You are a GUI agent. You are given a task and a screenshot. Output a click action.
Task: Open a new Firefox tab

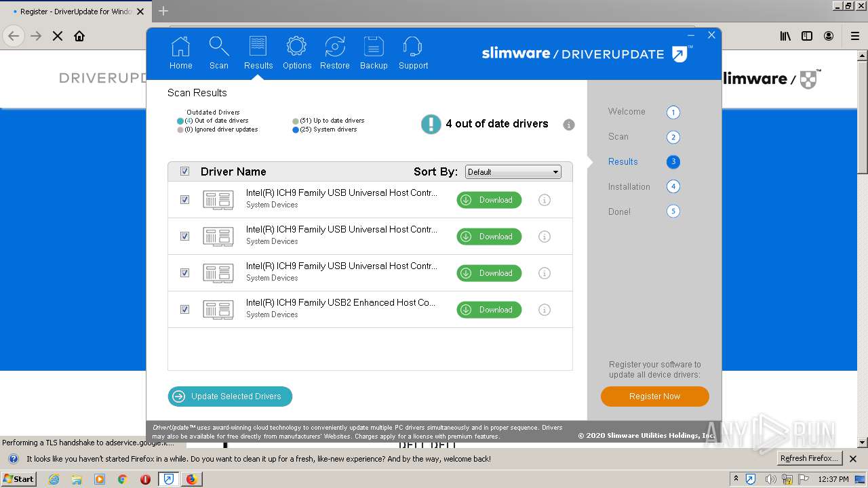pyautogui.click(x=163, y=11)
